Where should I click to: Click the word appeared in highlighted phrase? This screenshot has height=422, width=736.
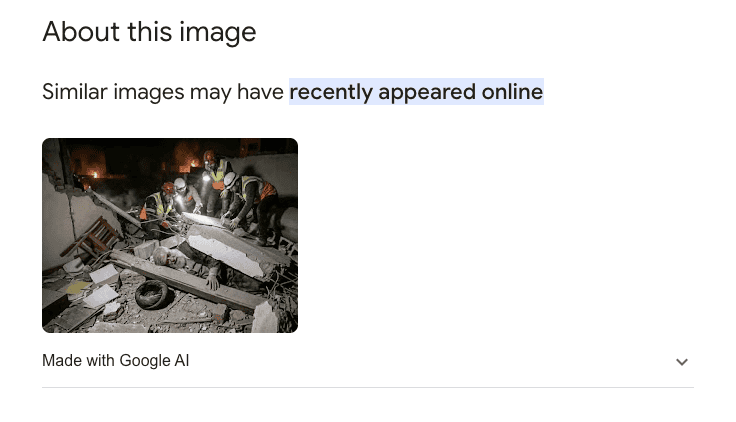[427, 92]
